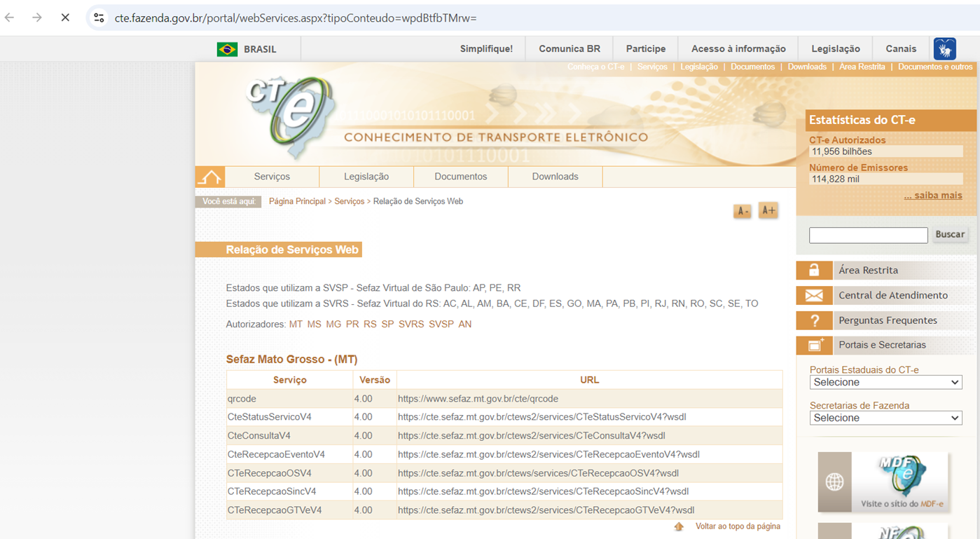Screen dimensions: 980x539
Task: Click inside the site search field
Action: 868,235
